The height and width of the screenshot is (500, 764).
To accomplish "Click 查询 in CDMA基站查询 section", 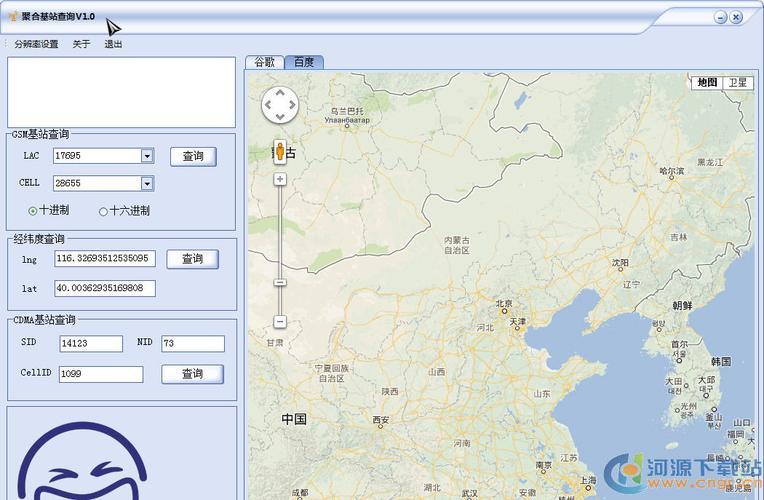I will [192, 374].
